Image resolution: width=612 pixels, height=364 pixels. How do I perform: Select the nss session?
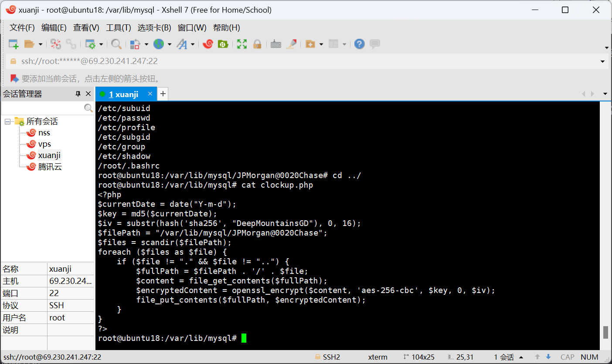pyautogui.click(x=44, y=133)
